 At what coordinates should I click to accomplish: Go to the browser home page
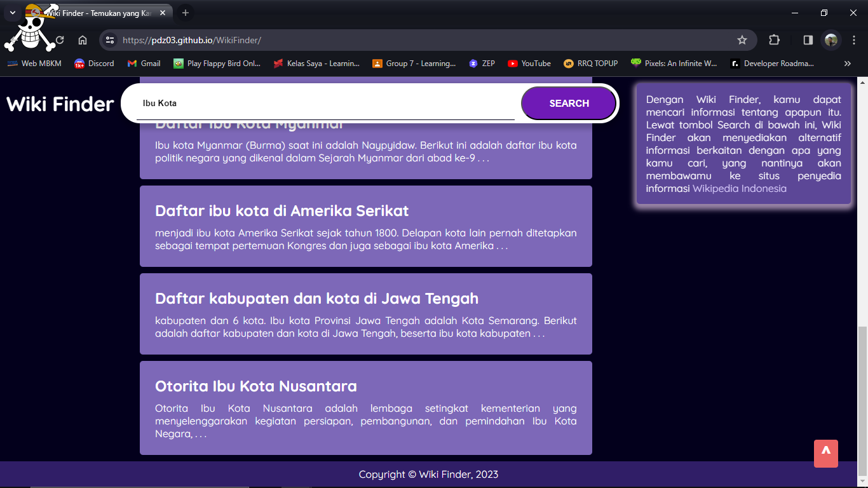[x=83, y=40]
